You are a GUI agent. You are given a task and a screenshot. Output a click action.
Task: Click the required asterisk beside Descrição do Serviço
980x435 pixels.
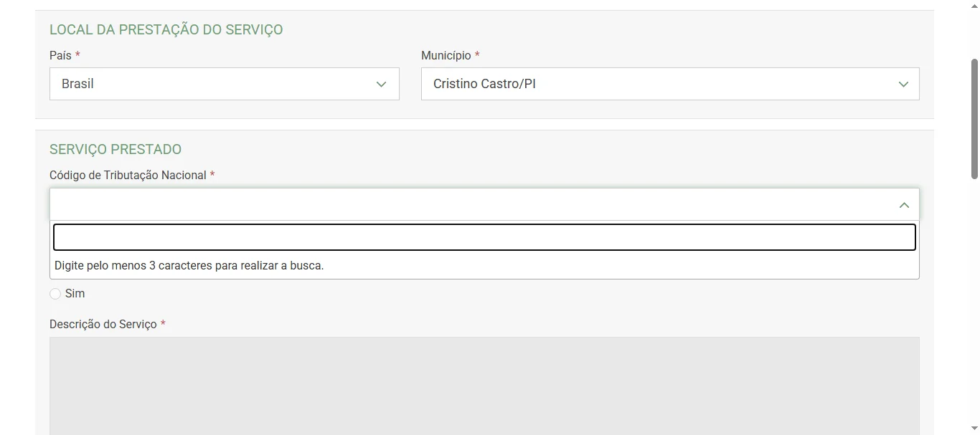(163, 324)
